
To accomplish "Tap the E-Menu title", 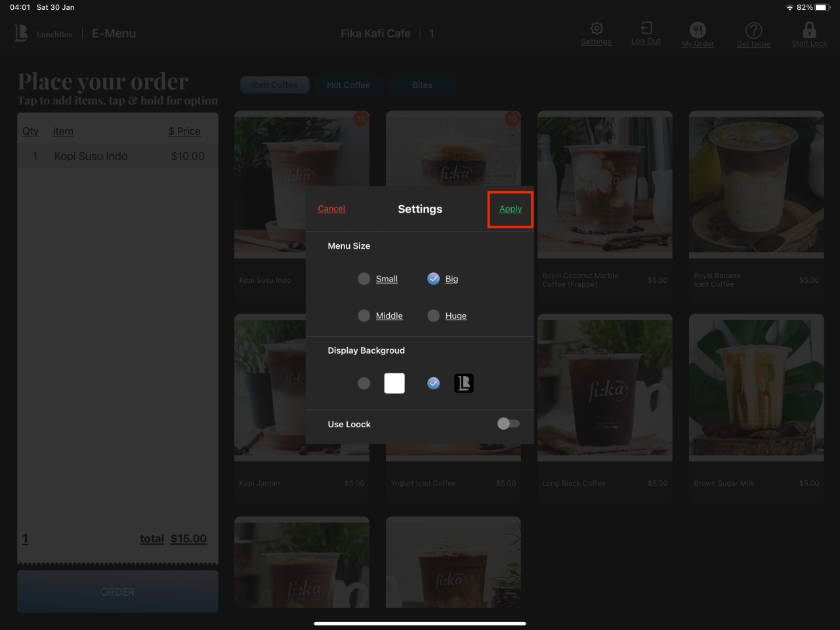I will (x=114, y=33).
